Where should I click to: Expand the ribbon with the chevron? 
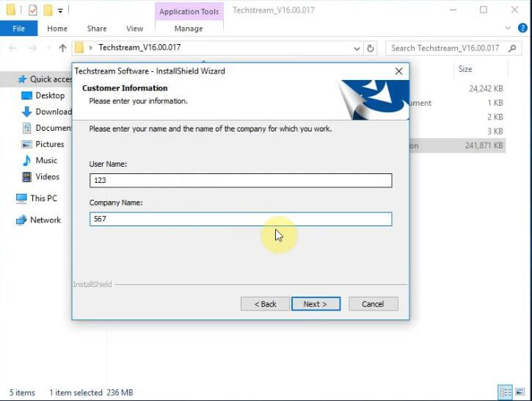pos(508,28)
